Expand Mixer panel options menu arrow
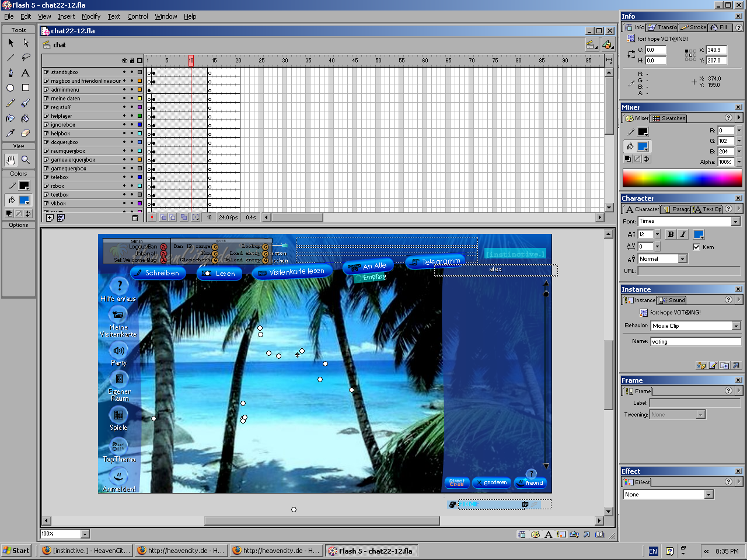This screenshot has height=560, width=747. click(739, 118)
